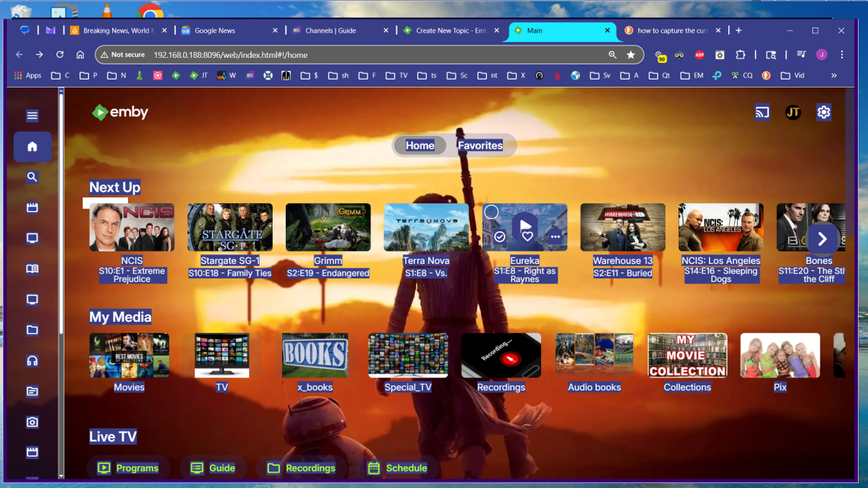Open the headphones audio library in sidebar
Viewport: 868px width, 488px height.
coord(32,361)
